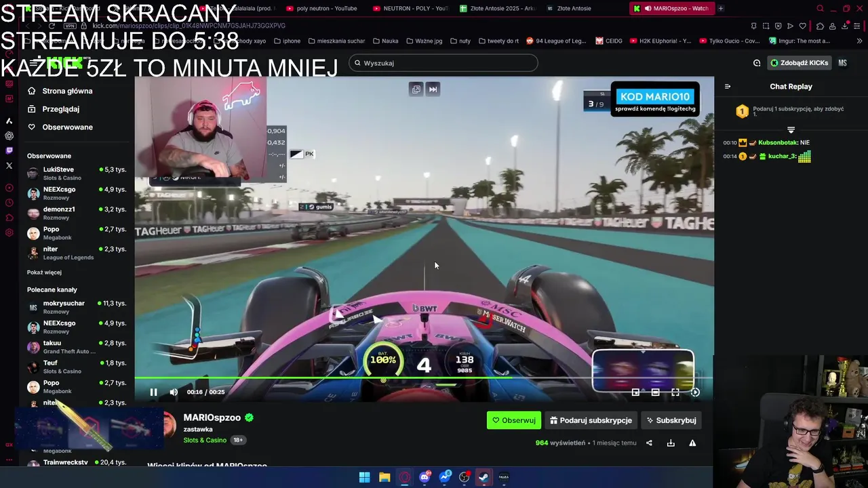The height and width of the screenshot is (488, 868).
Task: Mute the clip volume icon
Action: click(174, 392)
